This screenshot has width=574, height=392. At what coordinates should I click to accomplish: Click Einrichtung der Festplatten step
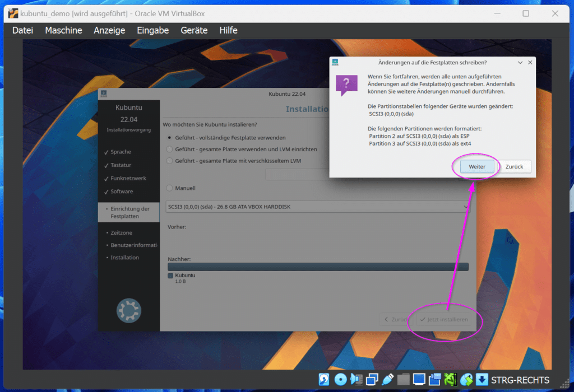click(129, 212)
